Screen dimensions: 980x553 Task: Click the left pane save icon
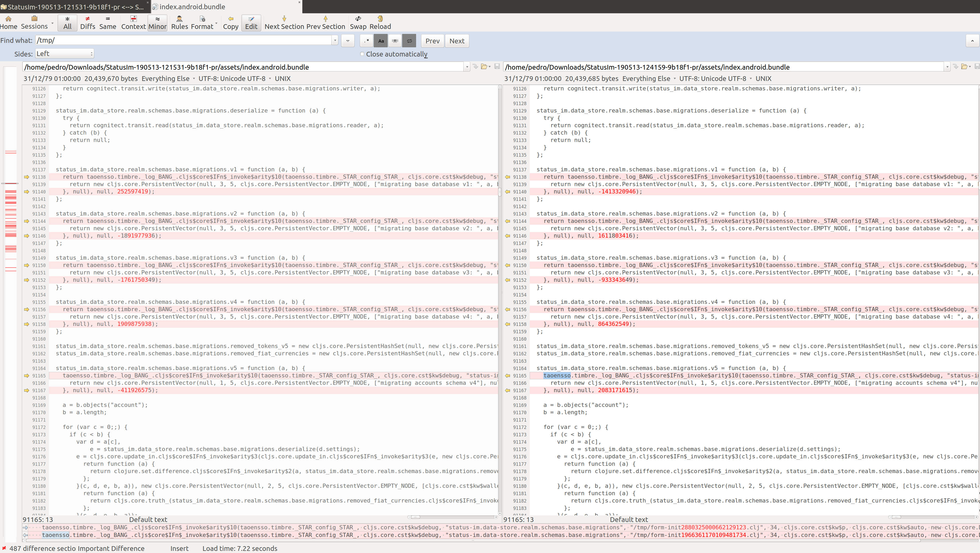[x=497, y=66]
